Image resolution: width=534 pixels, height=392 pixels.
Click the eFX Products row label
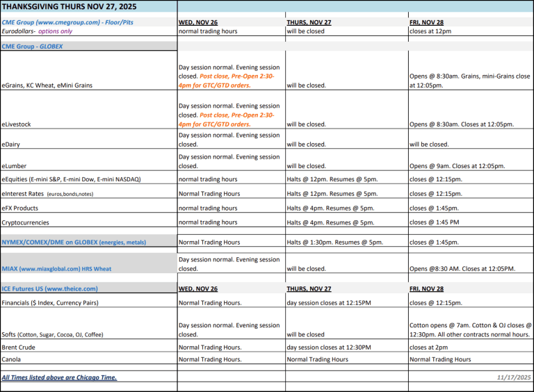(x=21, y=208)
